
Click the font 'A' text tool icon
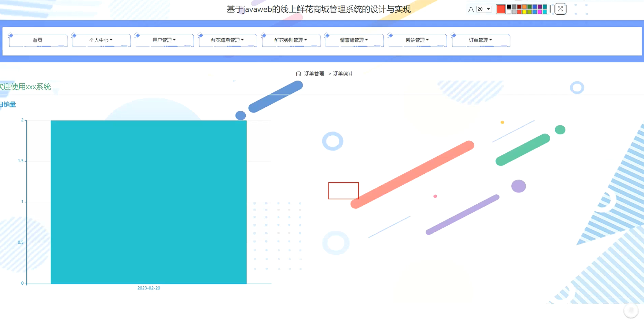point(471,10)
